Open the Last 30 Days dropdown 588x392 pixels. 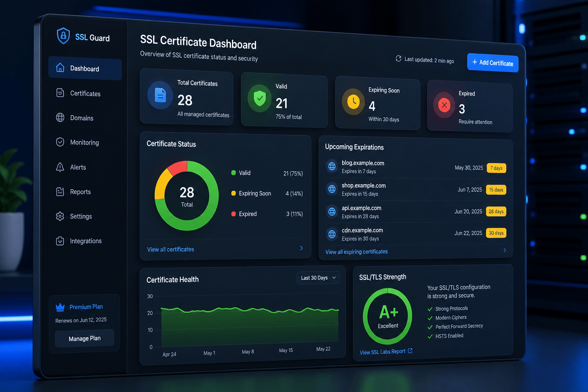[318, 278]
